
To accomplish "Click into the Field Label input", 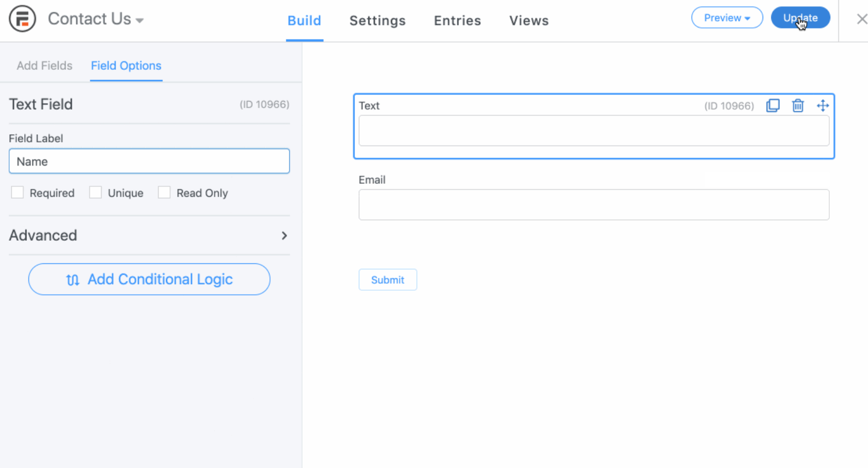I will (x=149, y=161).
